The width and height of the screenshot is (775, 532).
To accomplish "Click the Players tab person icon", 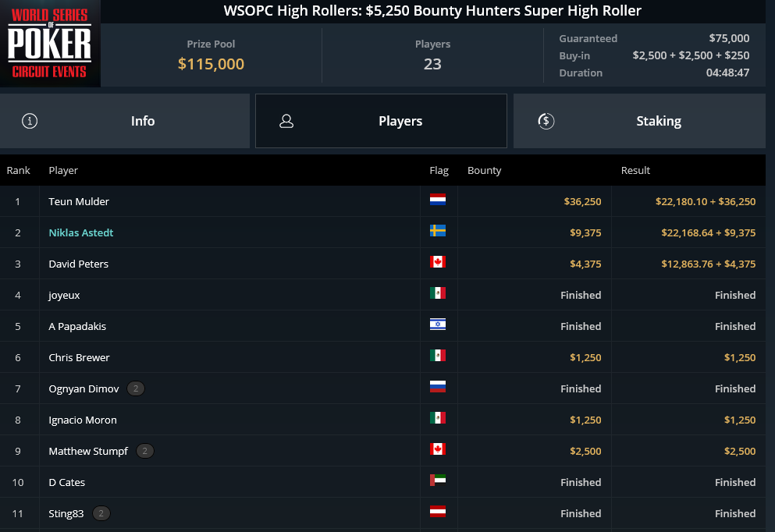I will pyautogui.click(x=286, y=121).
